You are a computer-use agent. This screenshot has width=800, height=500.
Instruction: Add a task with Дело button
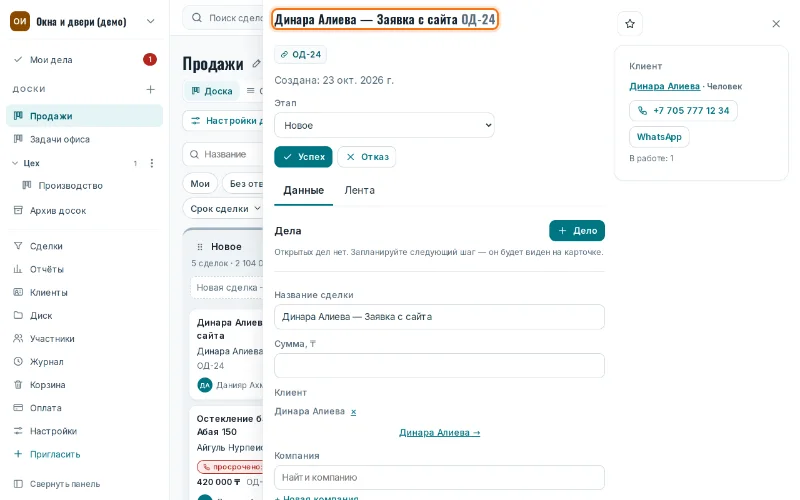pyautogui.click(x=577, y=231)
